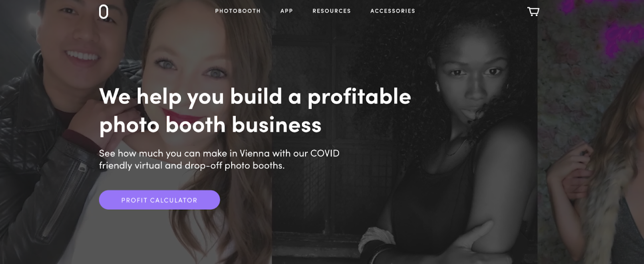Select the Accessories navigation item
Screen dimensions: 644x264
pyautogui.click(x=393, y=11)
